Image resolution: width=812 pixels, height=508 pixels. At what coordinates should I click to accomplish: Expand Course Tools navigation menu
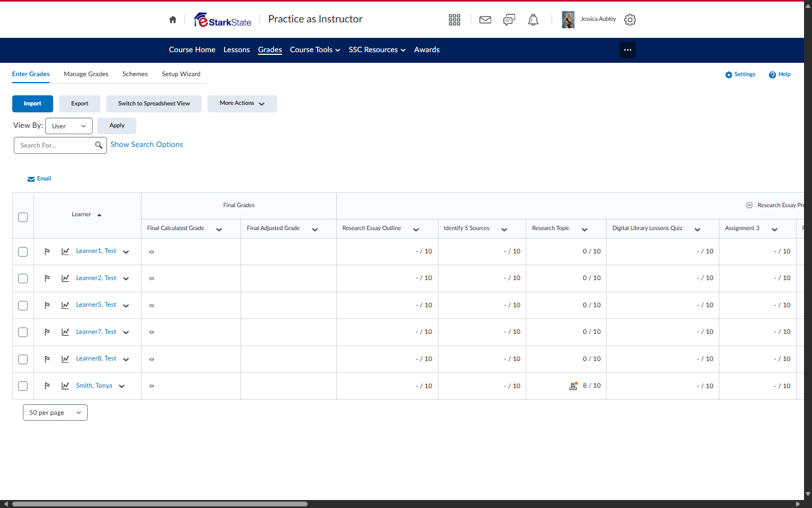(315, 50)
